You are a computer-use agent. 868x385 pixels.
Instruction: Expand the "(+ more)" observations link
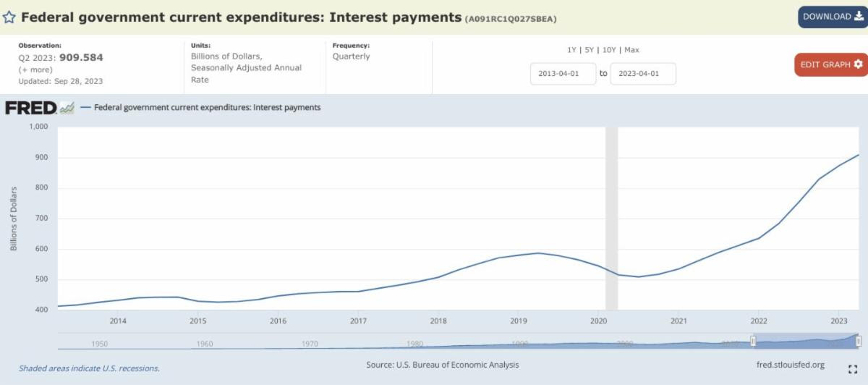[x=34, y=69]
